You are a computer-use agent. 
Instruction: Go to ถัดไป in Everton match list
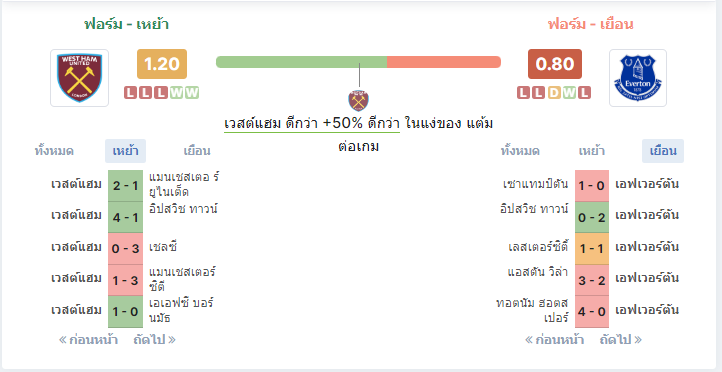click(x=621, y=340)
